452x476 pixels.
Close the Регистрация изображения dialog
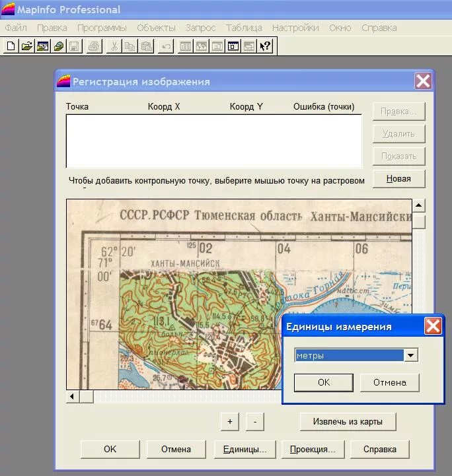(423, 81)
